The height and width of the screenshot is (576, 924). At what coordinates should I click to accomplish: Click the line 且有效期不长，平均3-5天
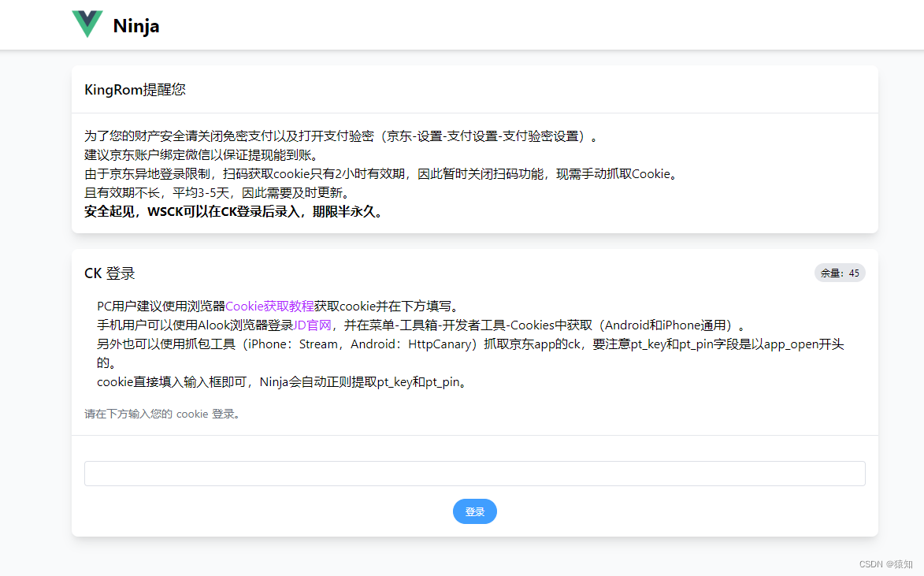click(x=219, y=193)
